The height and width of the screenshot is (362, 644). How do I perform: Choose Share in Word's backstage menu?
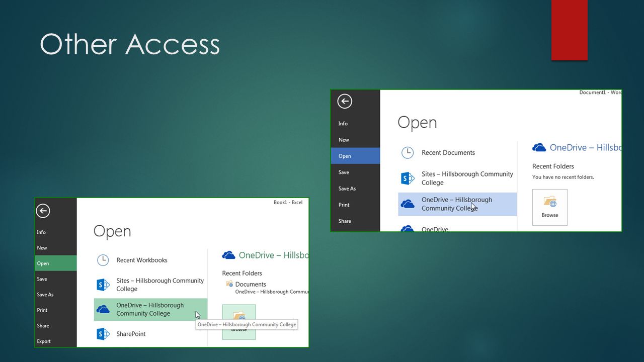tap(355, 221)
